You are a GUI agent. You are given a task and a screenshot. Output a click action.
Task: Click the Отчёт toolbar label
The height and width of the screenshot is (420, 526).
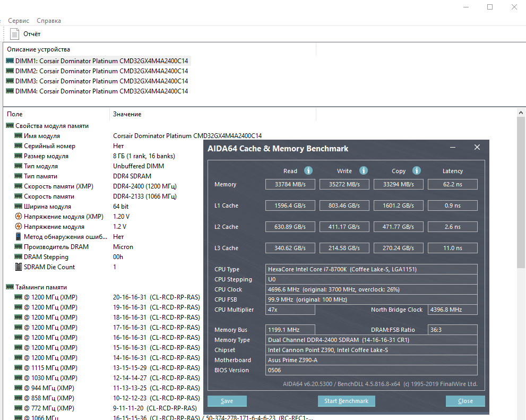pos(32,34)
